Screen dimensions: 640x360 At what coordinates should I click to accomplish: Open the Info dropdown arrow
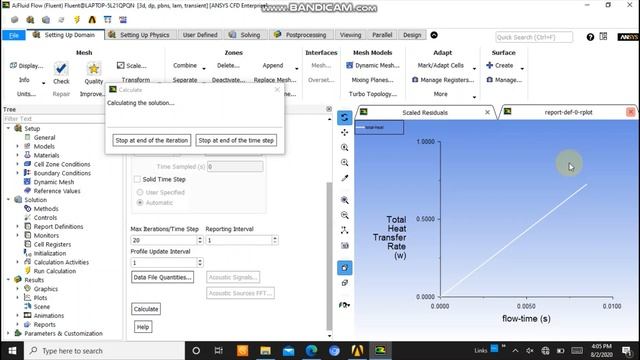[x=43, y=83]
